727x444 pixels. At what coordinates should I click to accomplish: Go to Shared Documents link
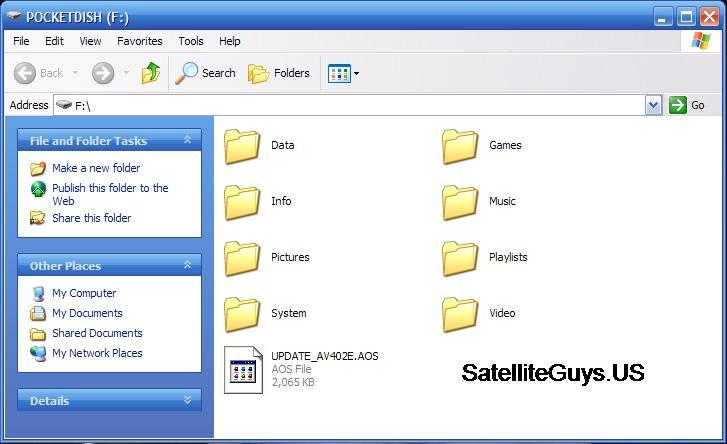pyautogui.click(x=97, y=333)
